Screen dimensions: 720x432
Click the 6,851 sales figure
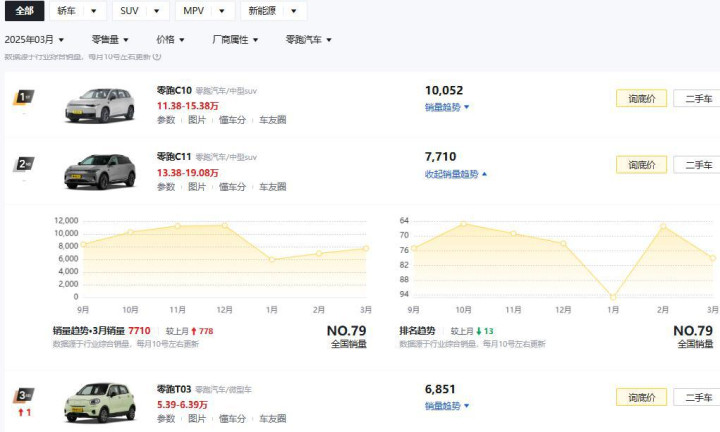point(440,389)
